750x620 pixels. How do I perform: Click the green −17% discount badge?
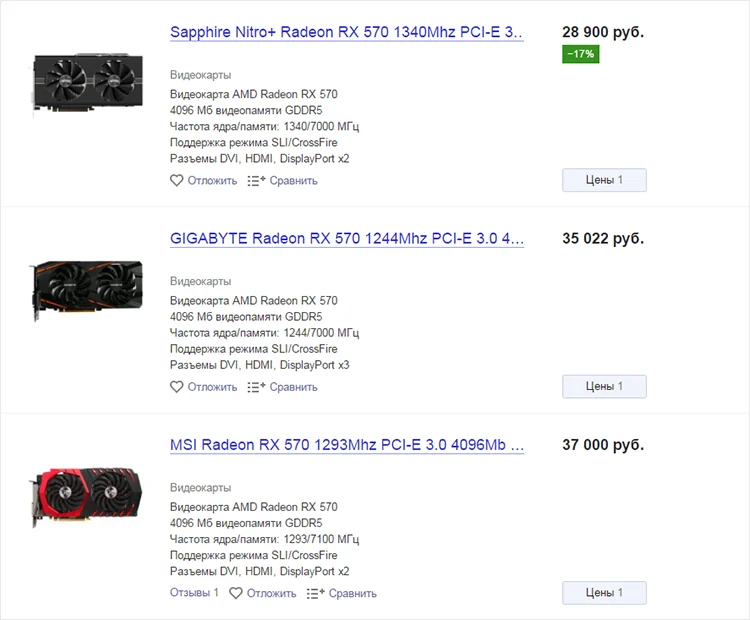[x=581, y=54]
